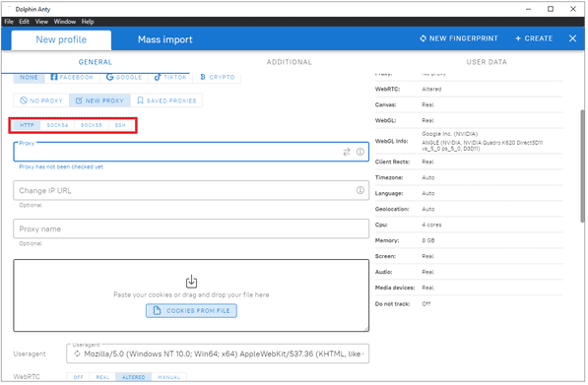Click the info icon in Change IP URL

pyautogui.click(x=360, y=190)
